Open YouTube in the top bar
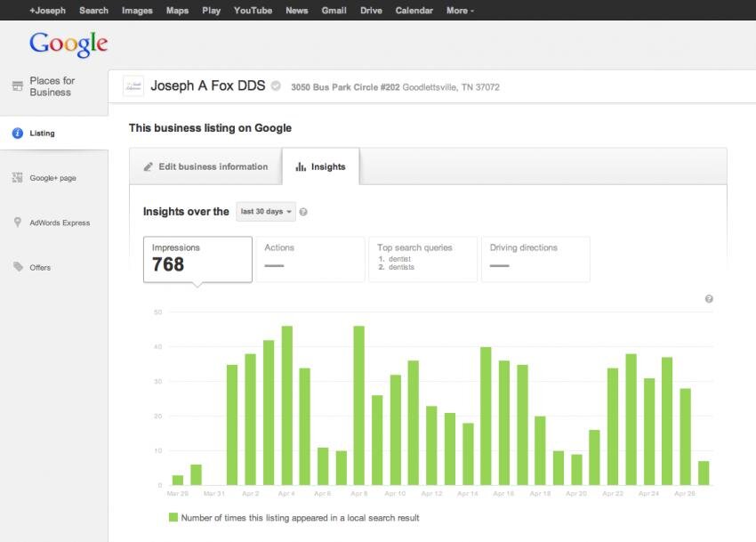 point(253,10)
